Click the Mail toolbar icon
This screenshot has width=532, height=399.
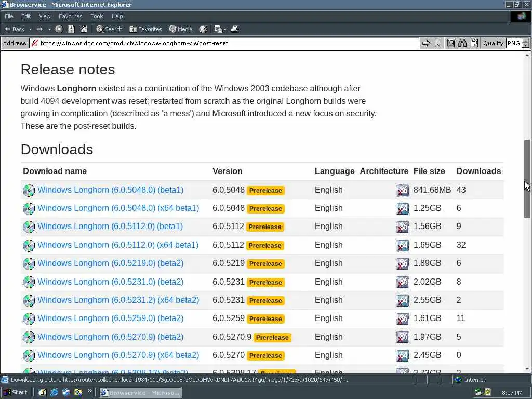218,29
